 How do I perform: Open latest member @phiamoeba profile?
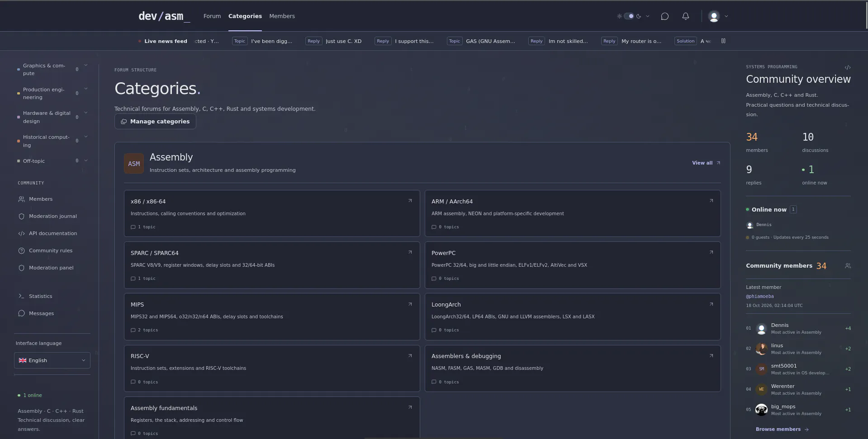[x=760, y=297]
